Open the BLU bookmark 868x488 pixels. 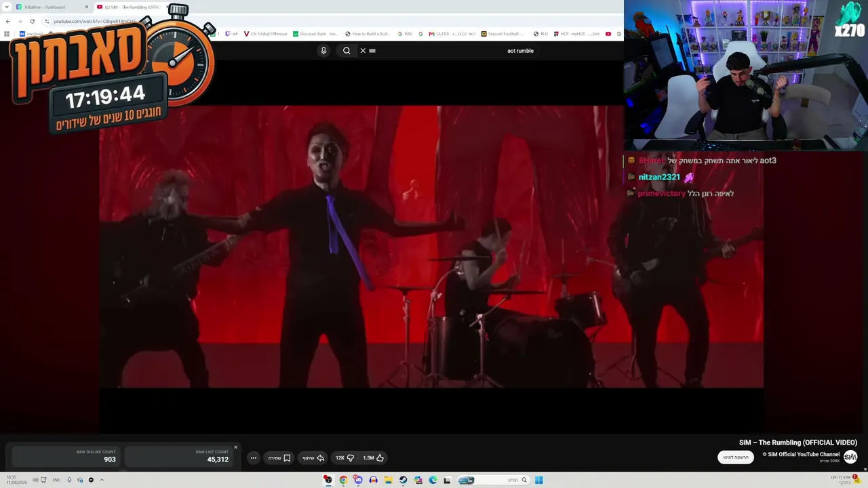click(x=541, y=34)
